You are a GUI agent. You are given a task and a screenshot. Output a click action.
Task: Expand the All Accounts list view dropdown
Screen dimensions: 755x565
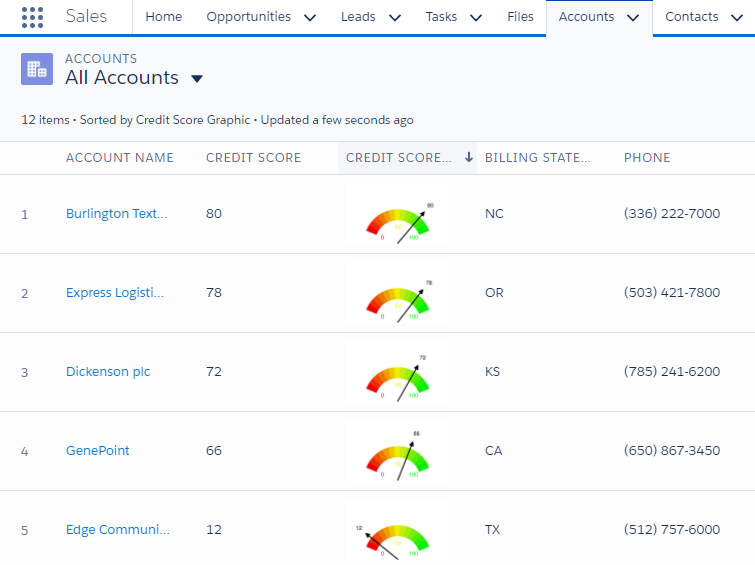point(197,79)
